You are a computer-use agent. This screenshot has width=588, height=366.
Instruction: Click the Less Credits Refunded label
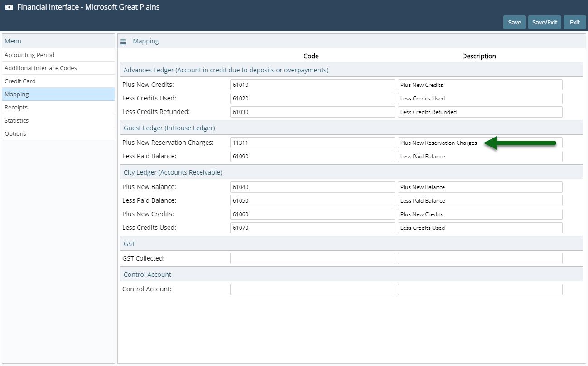(x=156, y=112)
